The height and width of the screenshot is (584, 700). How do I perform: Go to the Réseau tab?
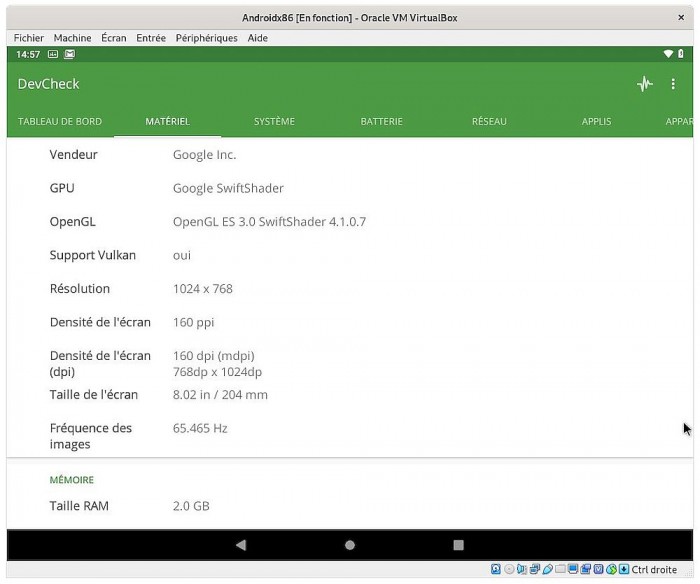point(489,122)
